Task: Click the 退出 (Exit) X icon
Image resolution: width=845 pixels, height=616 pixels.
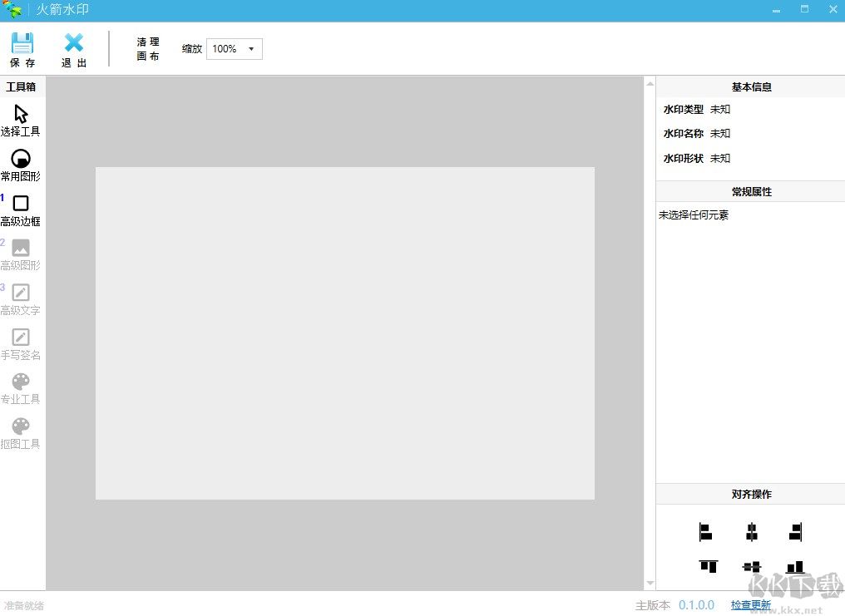Action: point(74,43)
